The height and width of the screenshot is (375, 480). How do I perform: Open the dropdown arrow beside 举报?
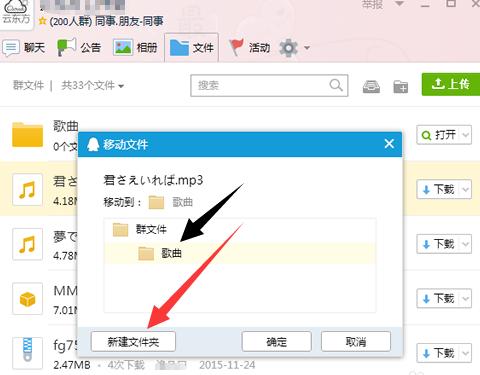pos(399,4)
